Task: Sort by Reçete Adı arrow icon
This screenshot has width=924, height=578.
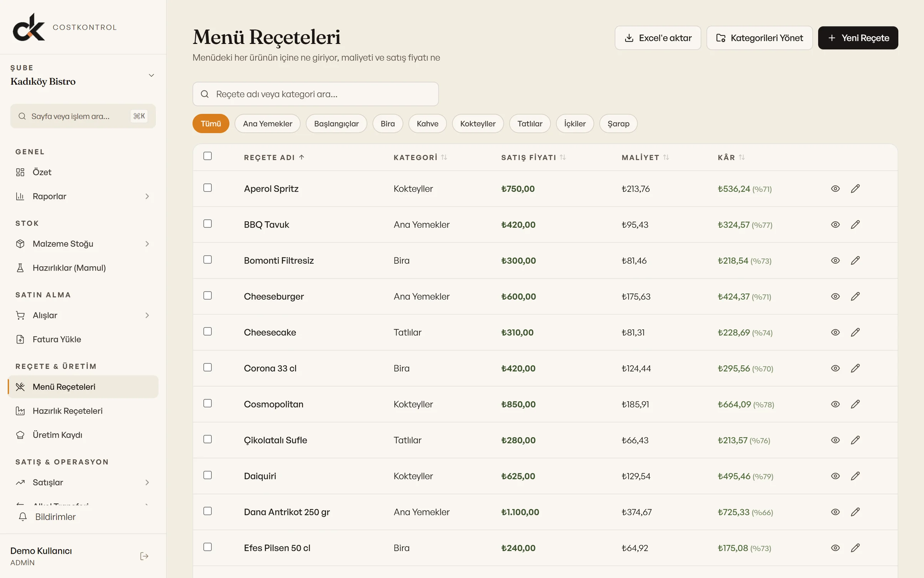Action: click(301, 157)
